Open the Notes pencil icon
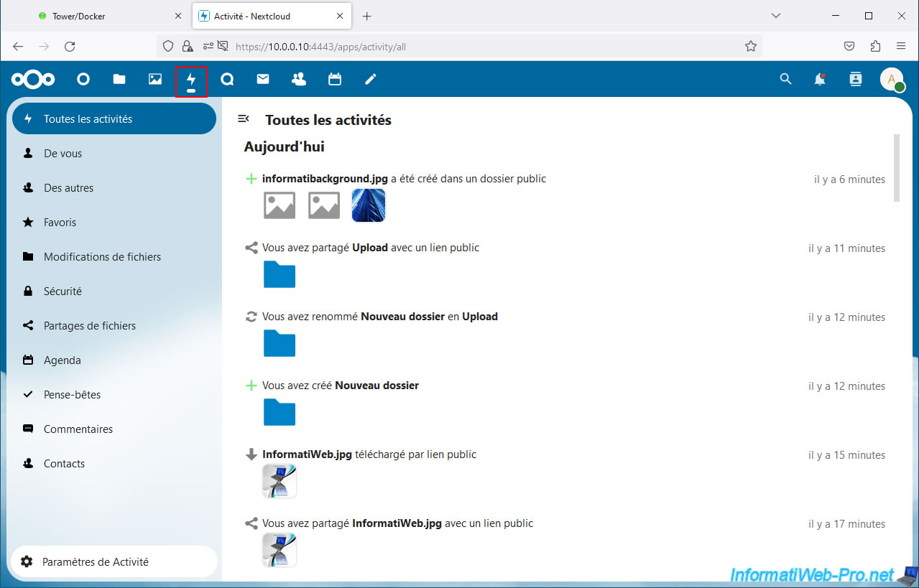Image resolution: width=919 pixels, height=588 pixels. [x=371, y=80]
